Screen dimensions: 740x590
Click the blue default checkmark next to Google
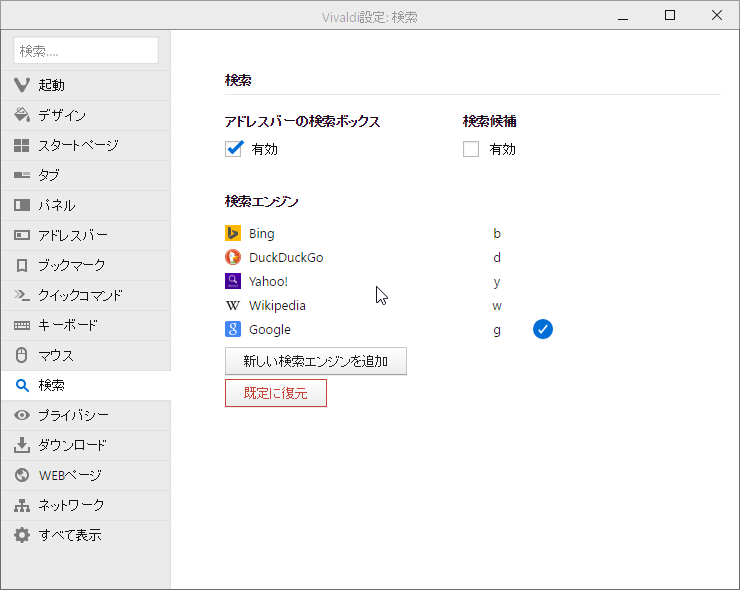click(x=543, y=329)
